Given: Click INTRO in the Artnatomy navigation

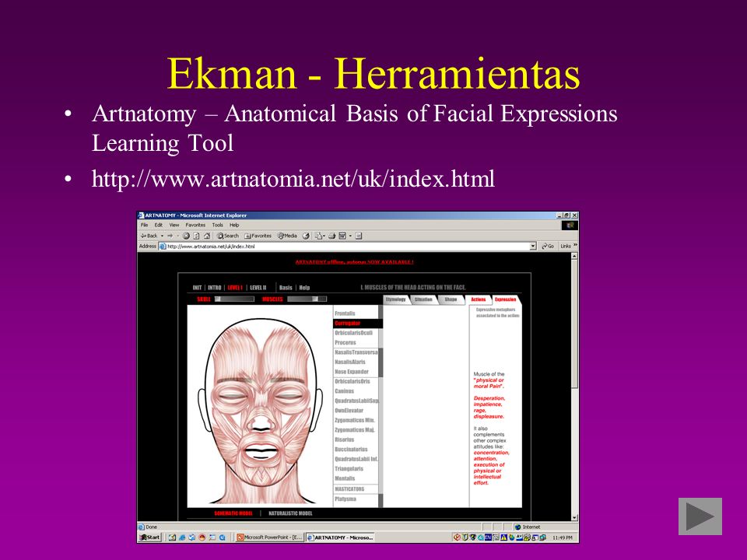Looking at the screenshot, I should tap(215, 288).
